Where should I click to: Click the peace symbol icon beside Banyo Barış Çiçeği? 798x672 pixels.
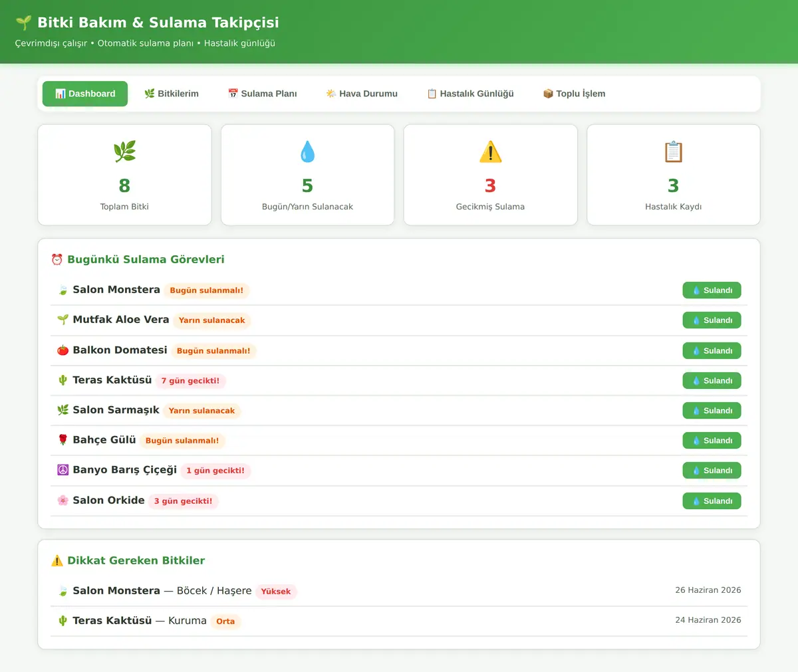[x=63, y=470]
